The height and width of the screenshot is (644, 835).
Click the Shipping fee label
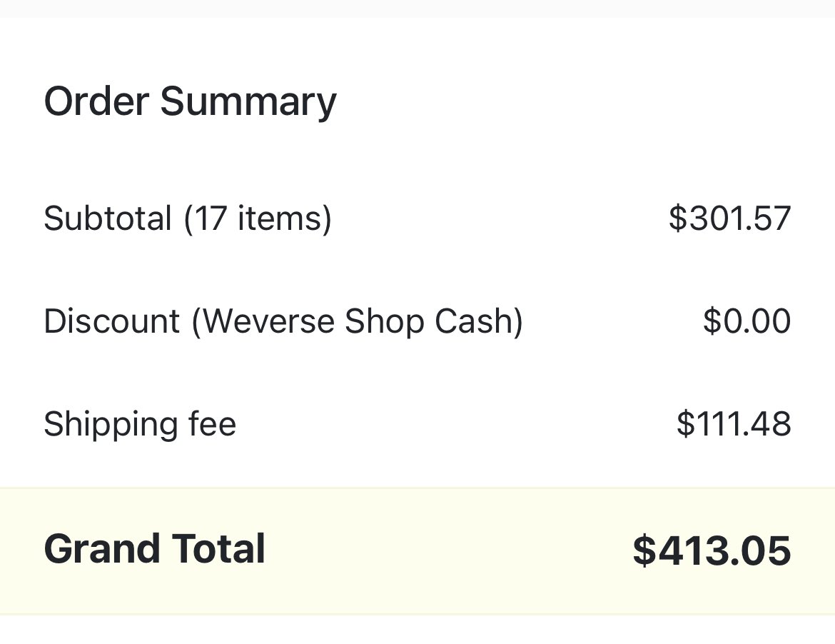point(140,425)
